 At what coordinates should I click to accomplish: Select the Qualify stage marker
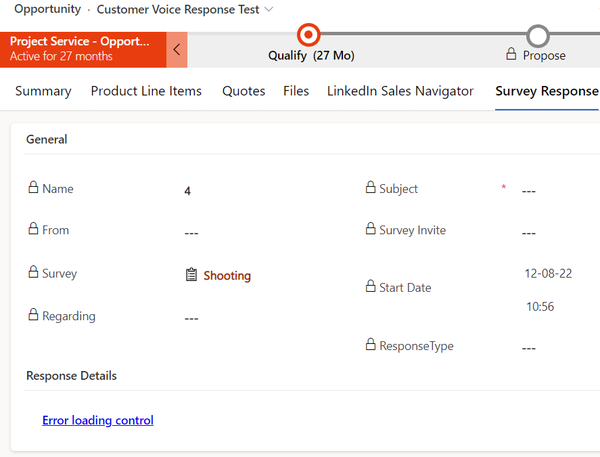pos(308,34)
